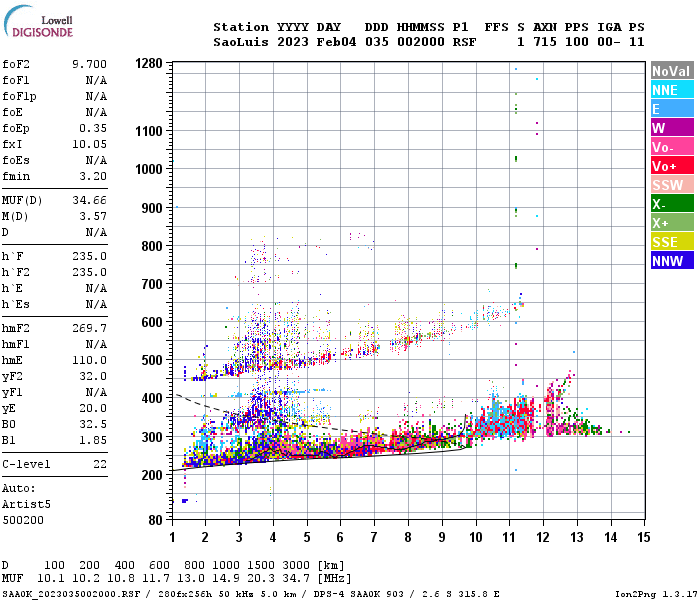The height and width of the screenshot is (600, 700).
Task: Click the B0 value 32.5
Action: (x=93, y=425)
